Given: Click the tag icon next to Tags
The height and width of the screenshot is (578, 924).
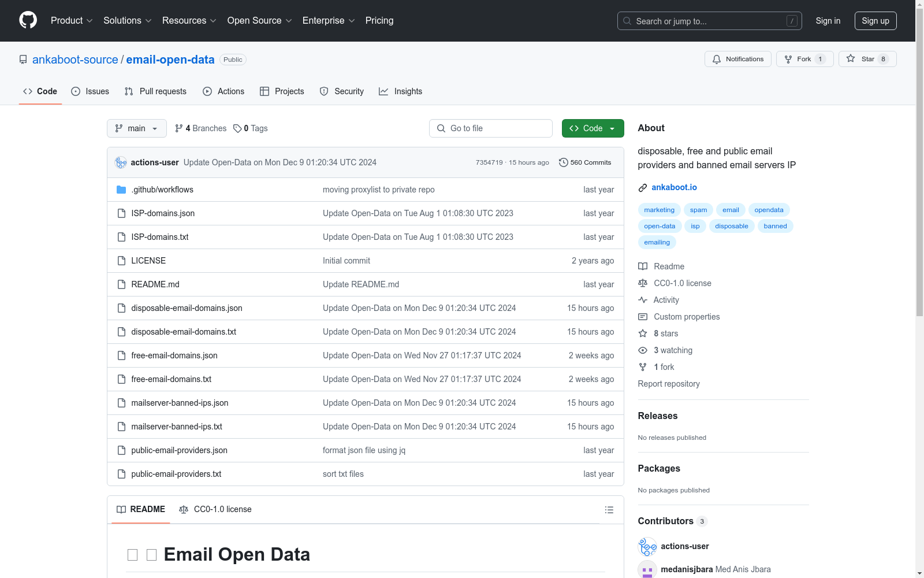Looking at the screenshot, I should coord(237,128).
